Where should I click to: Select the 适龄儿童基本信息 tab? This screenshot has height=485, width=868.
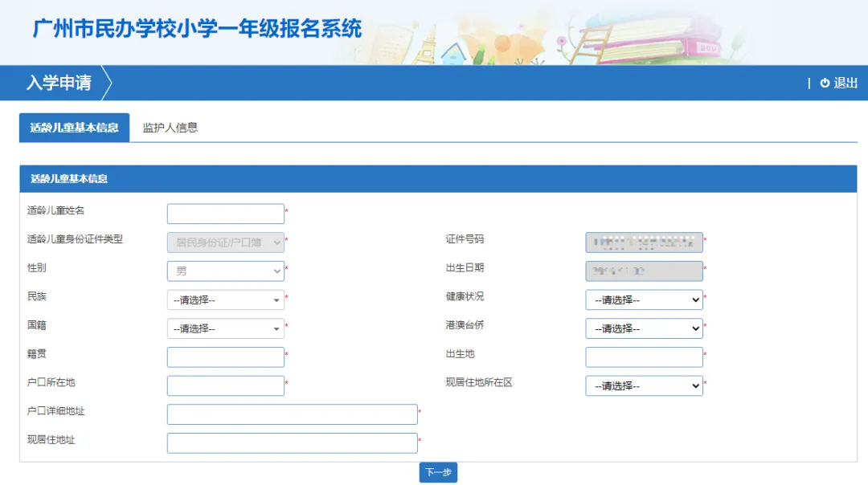click(74, 127)
